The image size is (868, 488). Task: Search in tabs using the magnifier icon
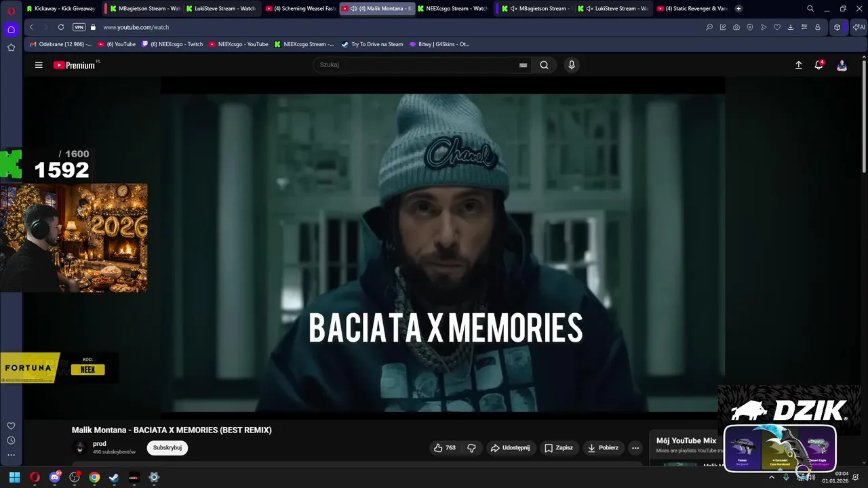(810, 9)
